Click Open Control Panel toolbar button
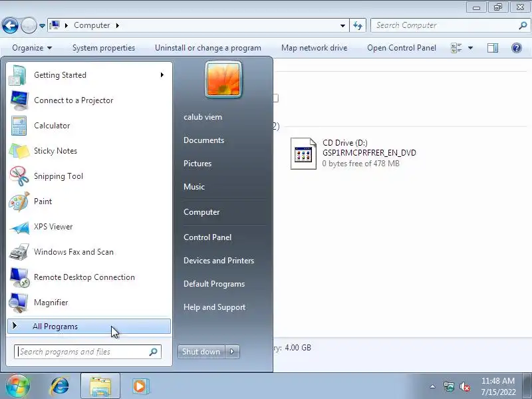532x399 pixels. click(402, 48)
